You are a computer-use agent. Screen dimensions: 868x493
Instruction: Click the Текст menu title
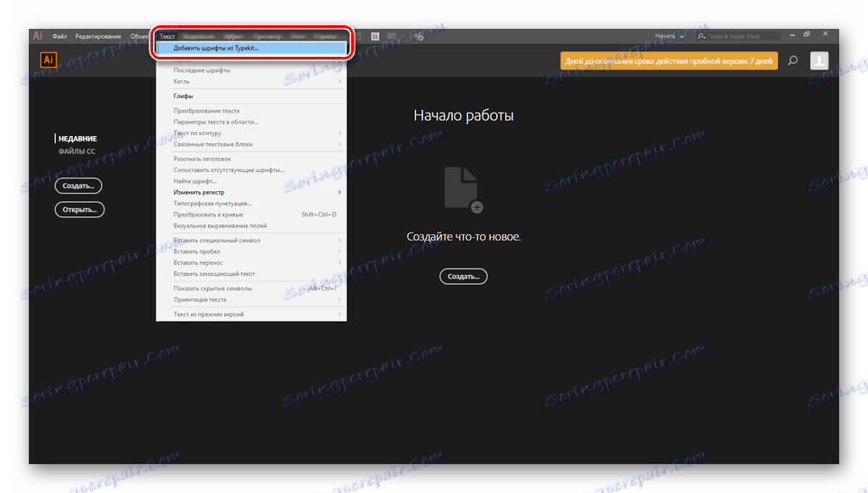[167, 37]
